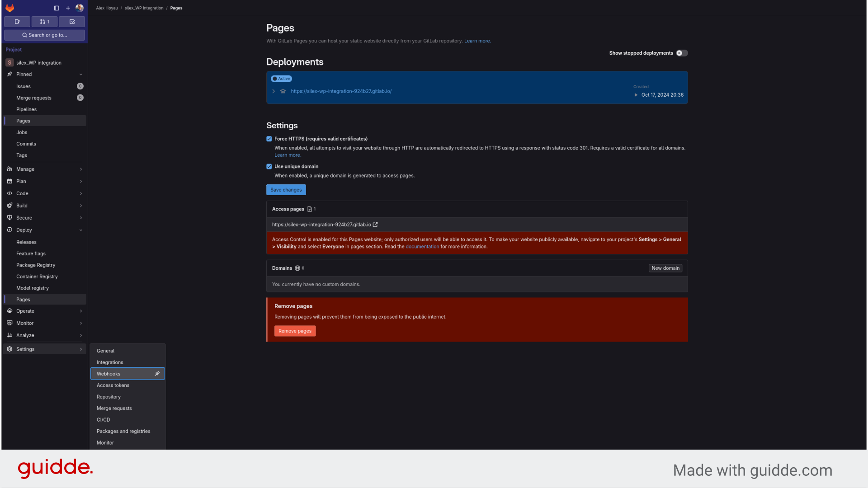Select Access tokens in Settings flyout
The image size is (868, 488).
pyautogui.click(x=127, y=385)
